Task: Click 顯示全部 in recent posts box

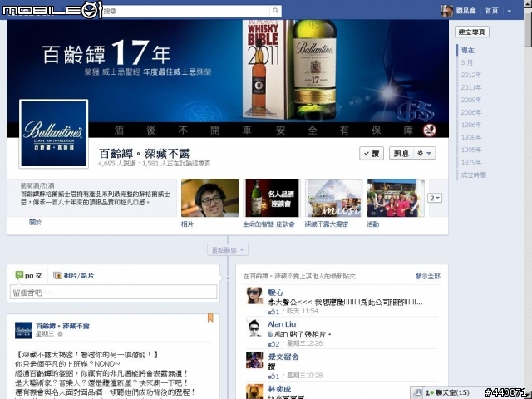Action: click(428, 276)
